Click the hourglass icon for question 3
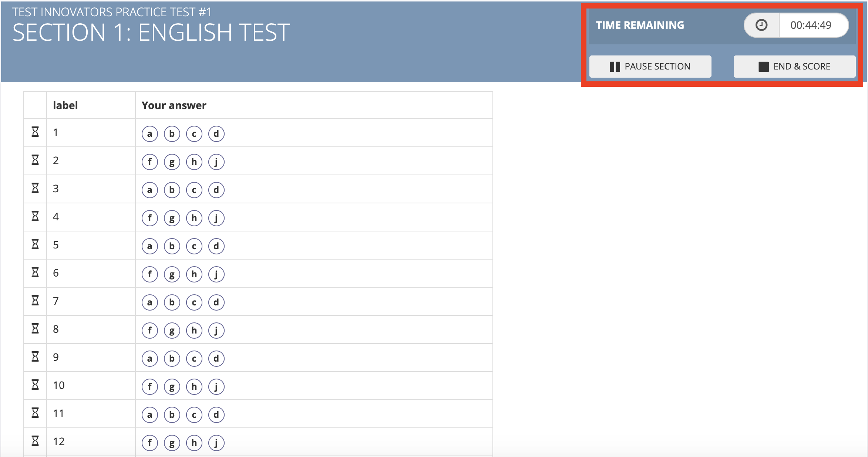Screen dimensions: 868x457 pyautogui.click(x=35, y=188)
